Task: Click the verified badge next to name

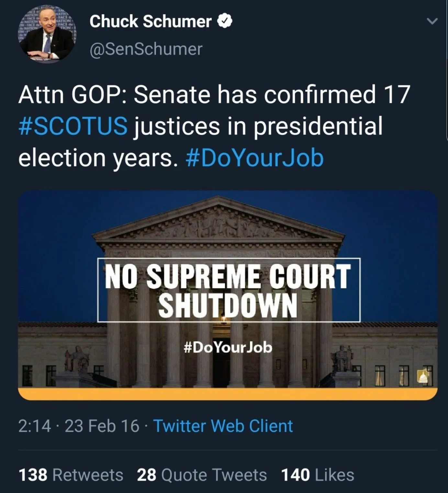Action: pos(225,21)
